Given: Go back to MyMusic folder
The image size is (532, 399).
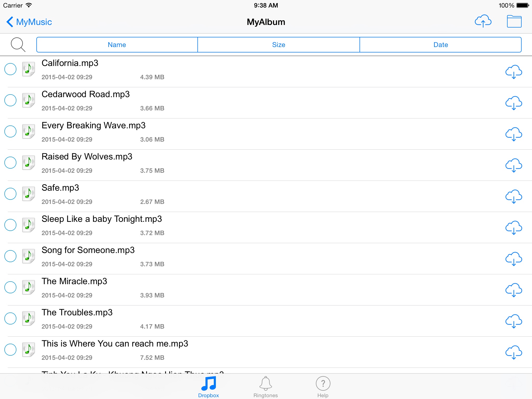Looking at the screenshot, I should click(x=29, y=22).
